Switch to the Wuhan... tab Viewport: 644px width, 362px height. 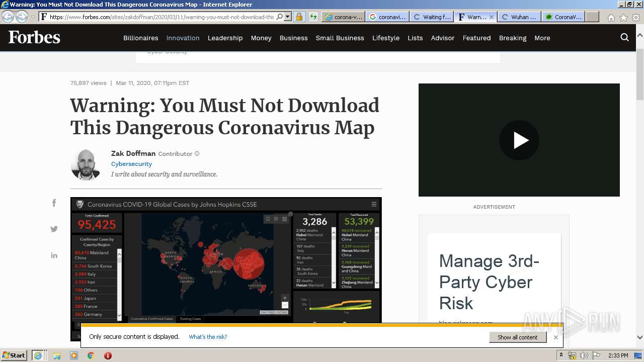click(519, 17)
